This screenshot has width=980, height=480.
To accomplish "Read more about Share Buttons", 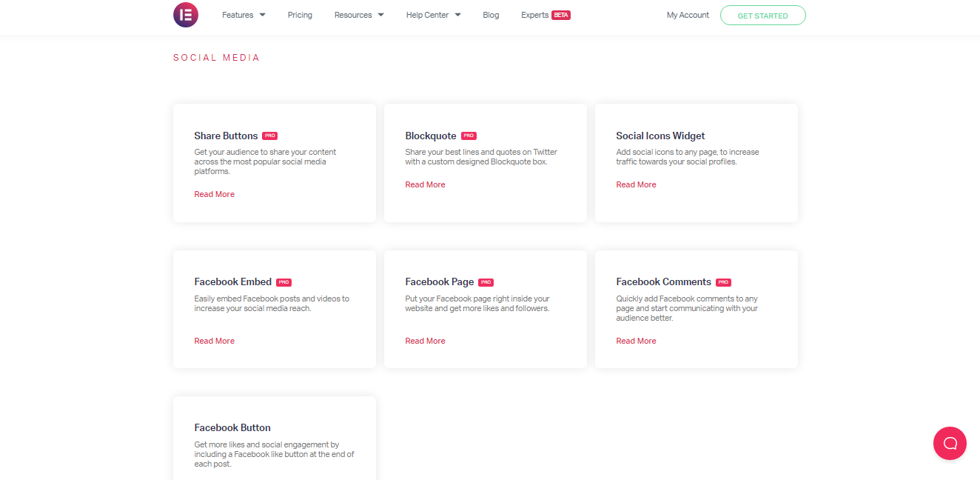I will [215, 194].
